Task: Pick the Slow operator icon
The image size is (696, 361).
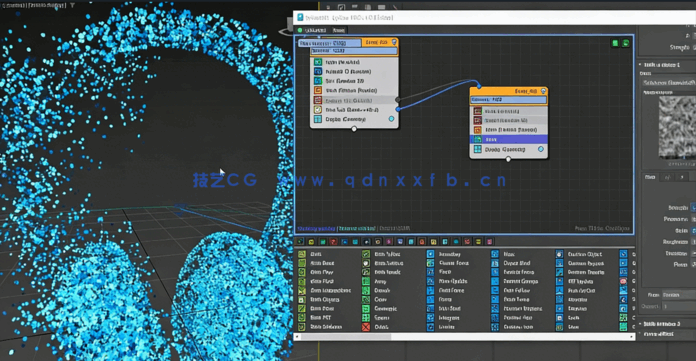Action: [559, 327]
